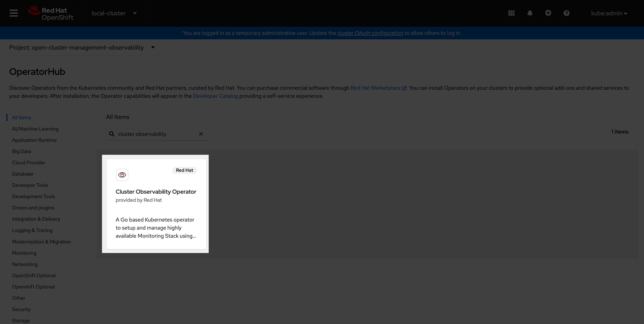
Task: Click the Developer Catalog link
Action: pyautogui.click(x=215, y=96)
